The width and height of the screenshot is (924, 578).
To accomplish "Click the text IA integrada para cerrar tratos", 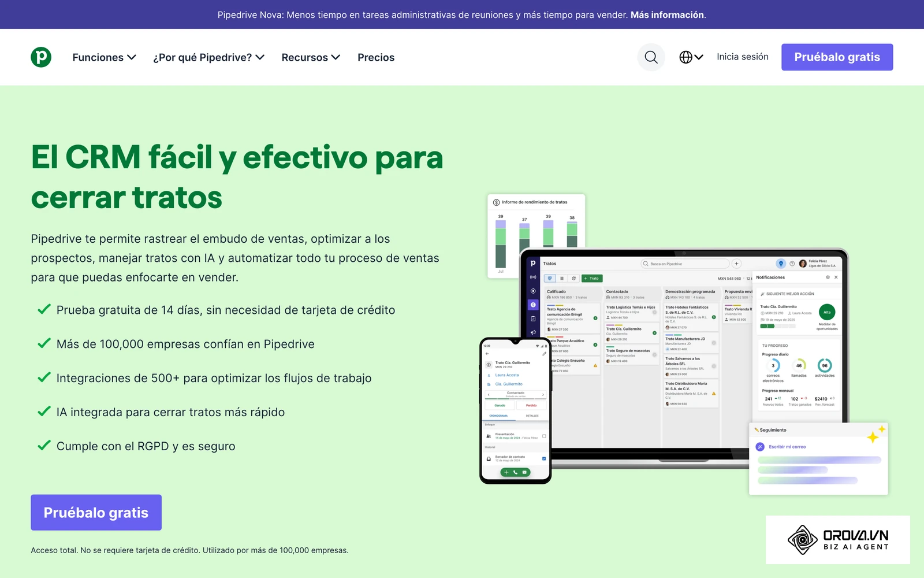I will (x=170, y=413).
